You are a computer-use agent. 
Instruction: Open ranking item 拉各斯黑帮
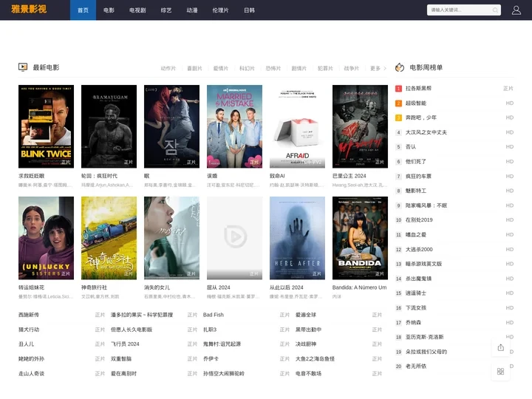coord(419,88)
